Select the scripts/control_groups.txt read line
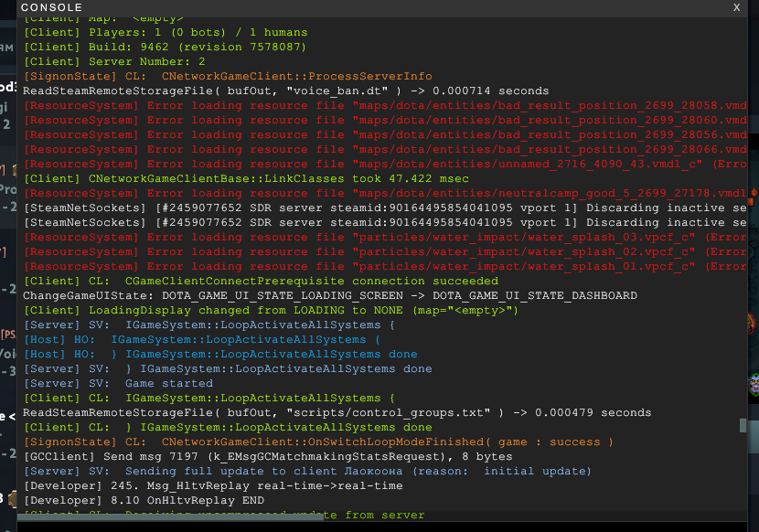This screenshot has height=532, width=759. point(337,413)
